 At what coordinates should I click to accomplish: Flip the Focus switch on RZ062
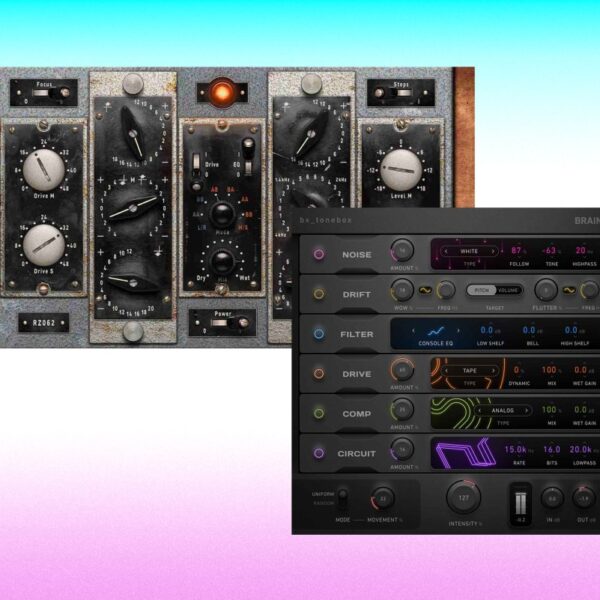(x=51, y=93)
